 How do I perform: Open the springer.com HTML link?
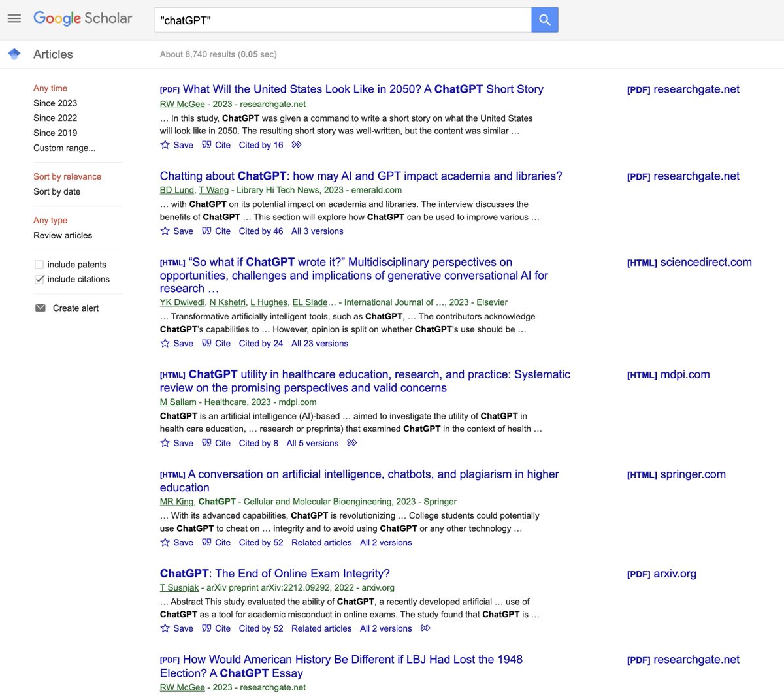676,474
